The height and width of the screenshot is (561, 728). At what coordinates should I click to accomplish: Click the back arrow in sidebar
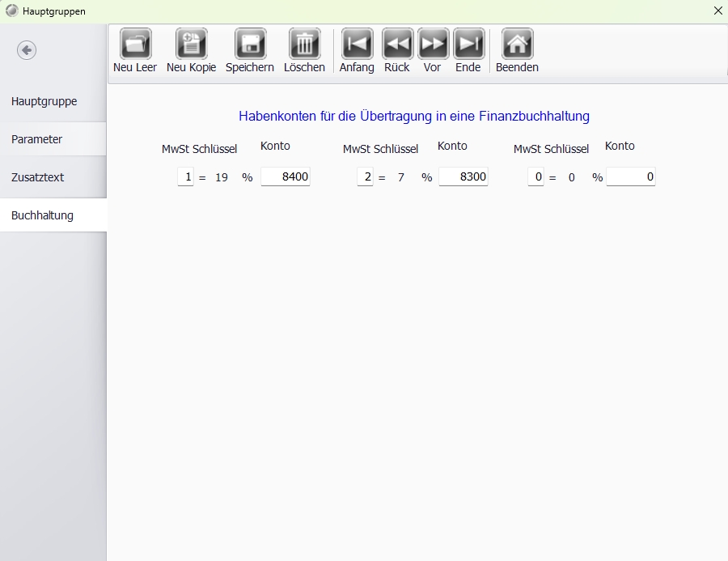click(27, 50)
